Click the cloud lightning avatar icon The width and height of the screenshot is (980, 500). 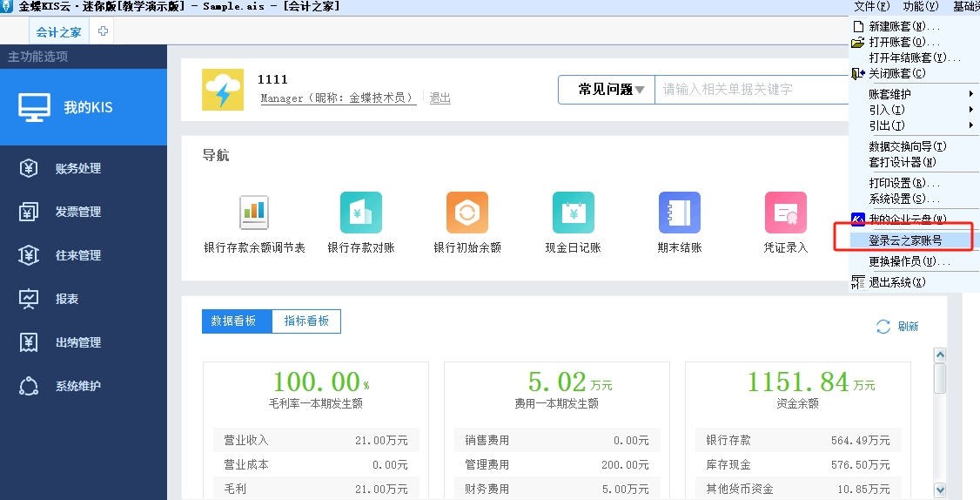click(223, 90)
